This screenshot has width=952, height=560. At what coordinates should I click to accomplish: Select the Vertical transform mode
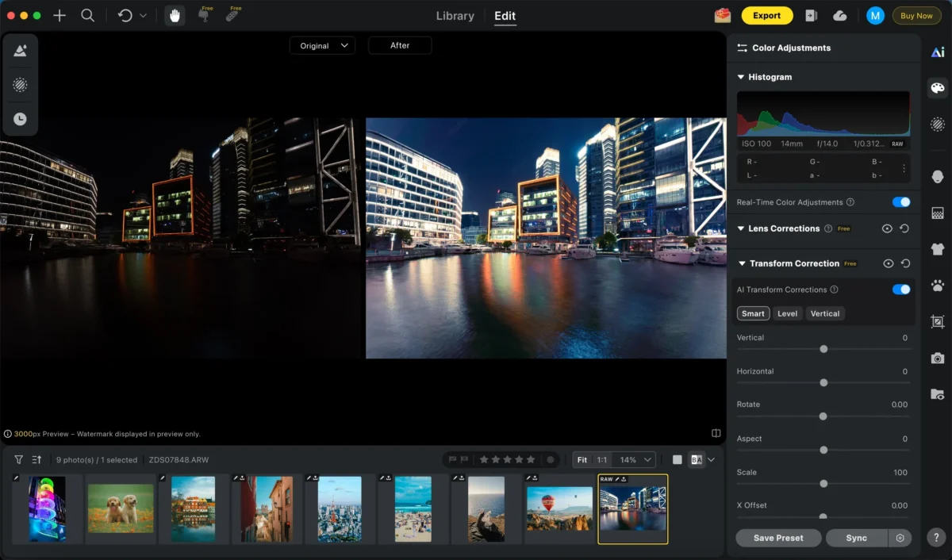pyautogui.click(x=824, y=313)
